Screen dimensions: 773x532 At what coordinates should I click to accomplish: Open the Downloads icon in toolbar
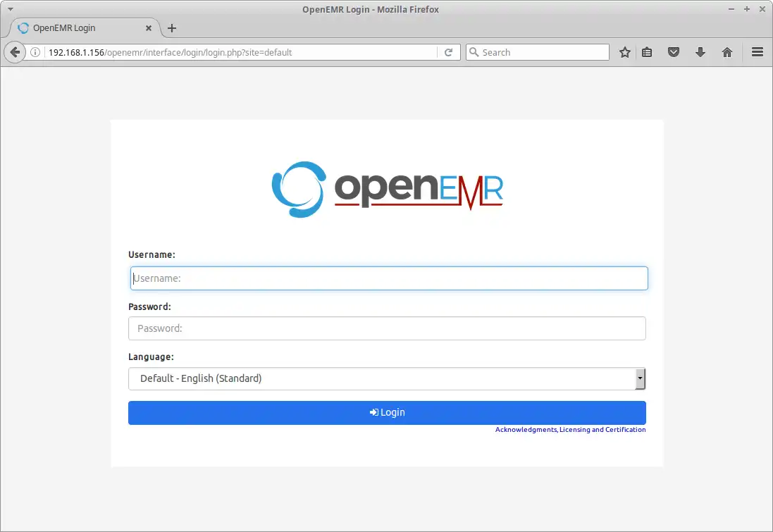(700, 51)
